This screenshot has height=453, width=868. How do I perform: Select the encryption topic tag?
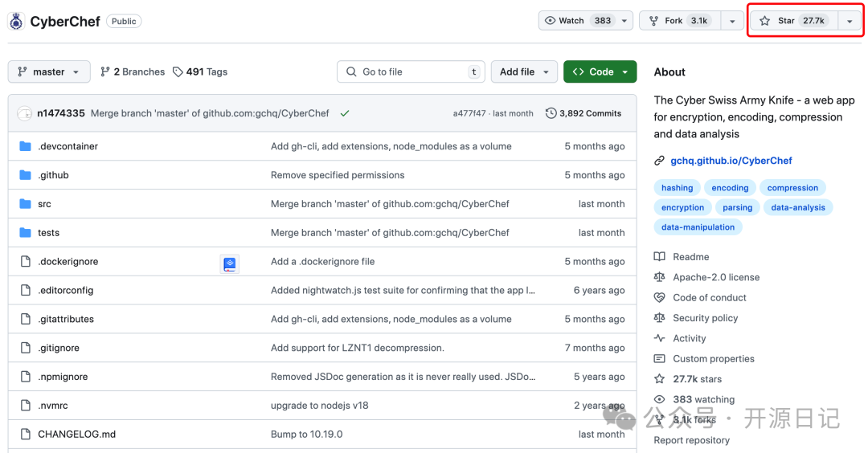(x=682, y=207)
